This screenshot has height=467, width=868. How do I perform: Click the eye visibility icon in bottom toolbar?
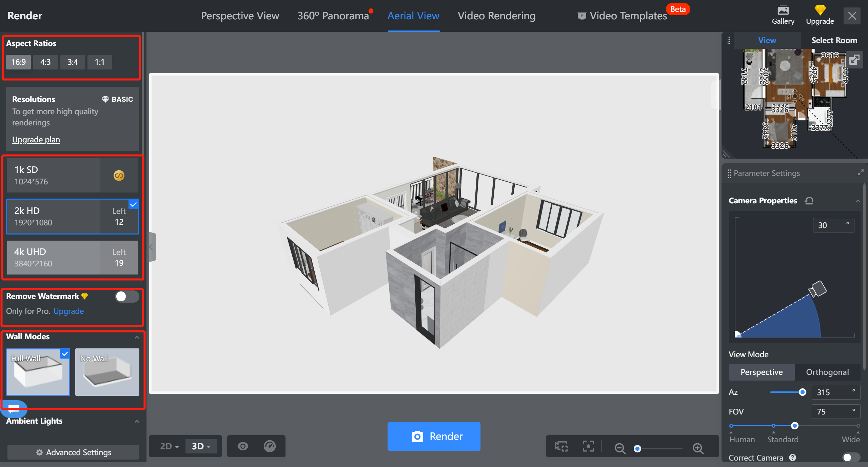click(242, 446)
